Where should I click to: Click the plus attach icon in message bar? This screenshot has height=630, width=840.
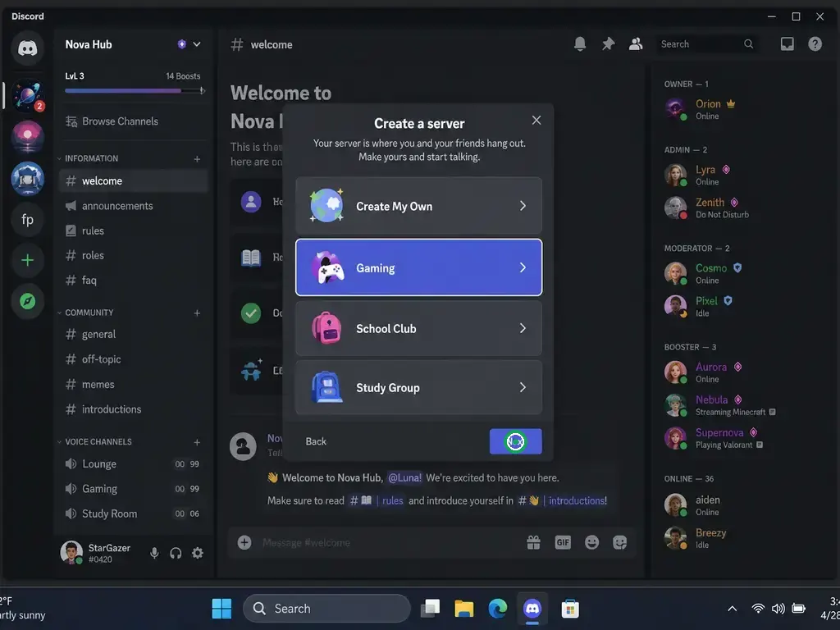244,543
